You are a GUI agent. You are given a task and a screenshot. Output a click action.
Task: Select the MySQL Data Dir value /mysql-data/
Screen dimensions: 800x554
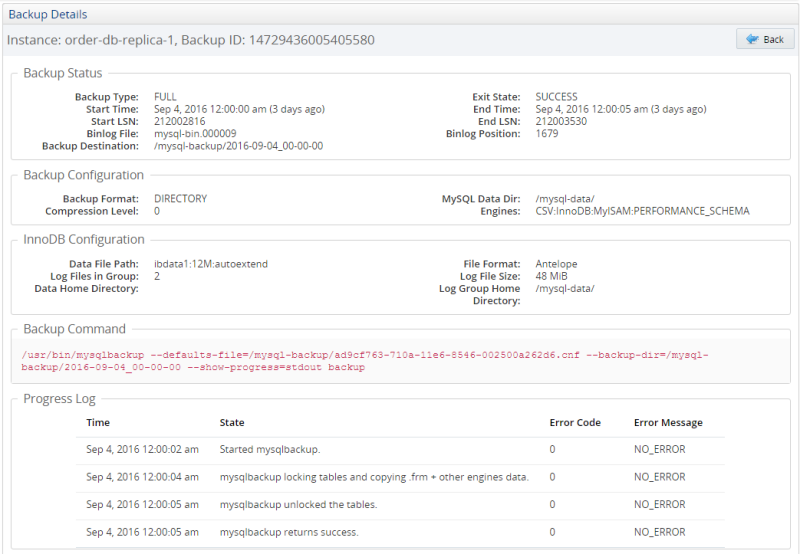click(565, 199)
